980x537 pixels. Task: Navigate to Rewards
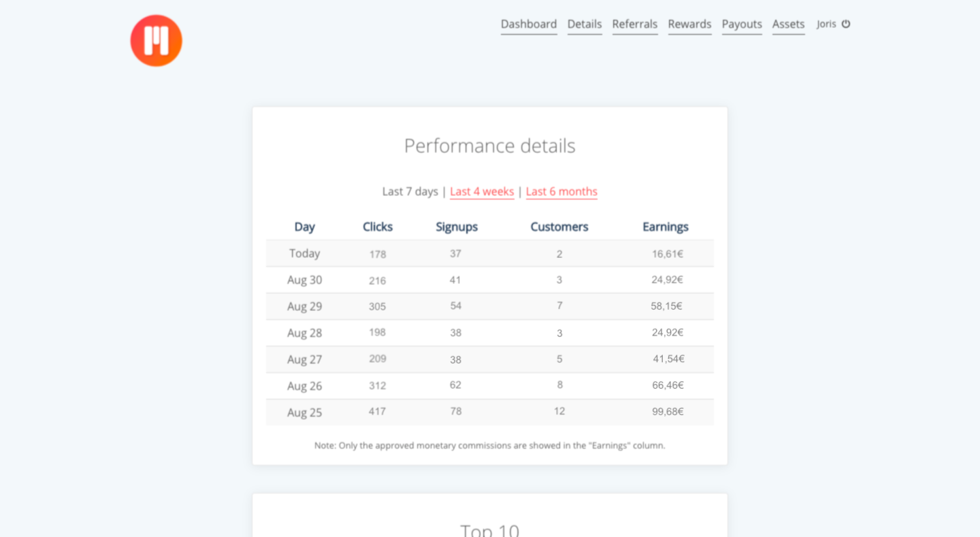click(689, 25)
